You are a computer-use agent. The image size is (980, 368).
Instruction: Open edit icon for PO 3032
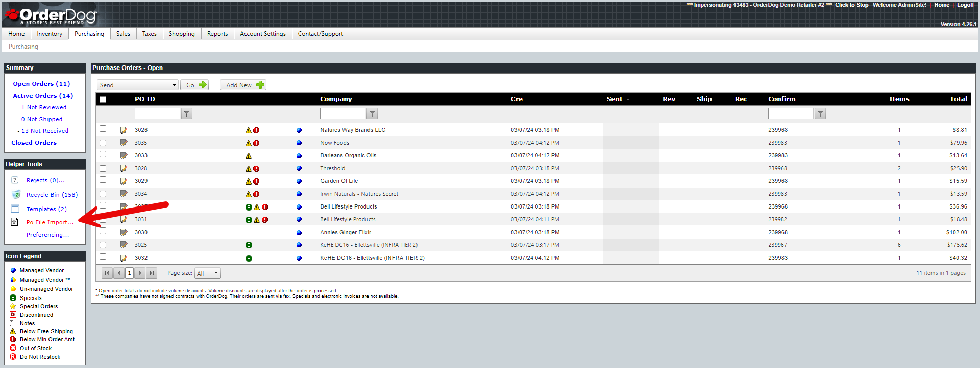coord(124,258)
